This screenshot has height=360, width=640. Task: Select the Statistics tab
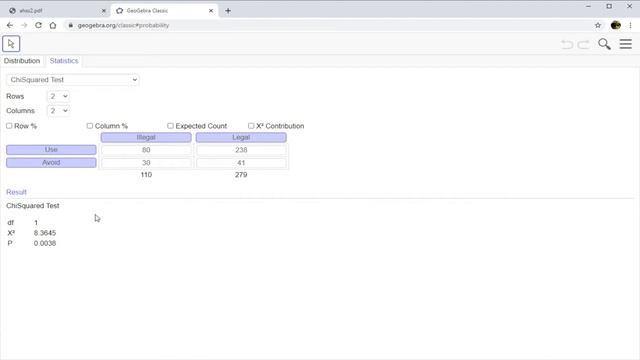tap(64, 61)
